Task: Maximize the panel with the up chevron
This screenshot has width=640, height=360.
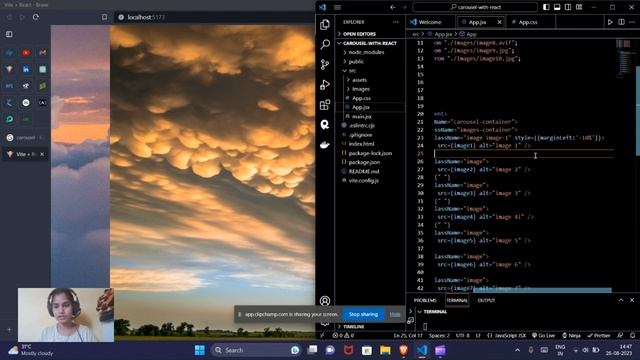Action: click(x=621, y=300)
